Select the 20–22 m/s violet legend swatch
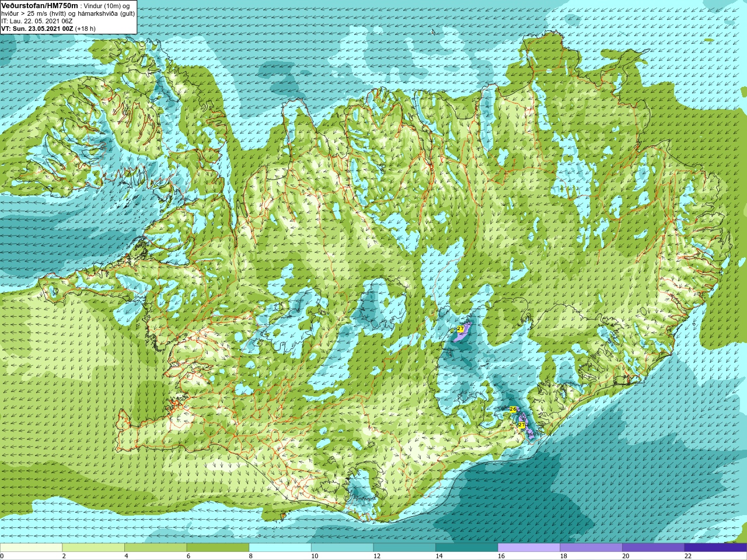The image size is (747, 560). point(654,548)
